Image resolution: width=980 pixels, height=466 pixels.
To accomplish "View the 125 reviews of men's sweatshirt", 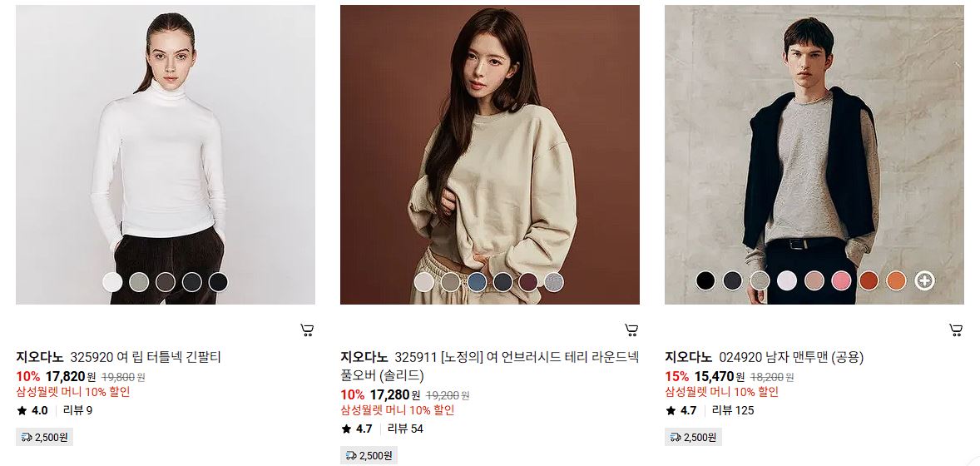I will 733,410.
